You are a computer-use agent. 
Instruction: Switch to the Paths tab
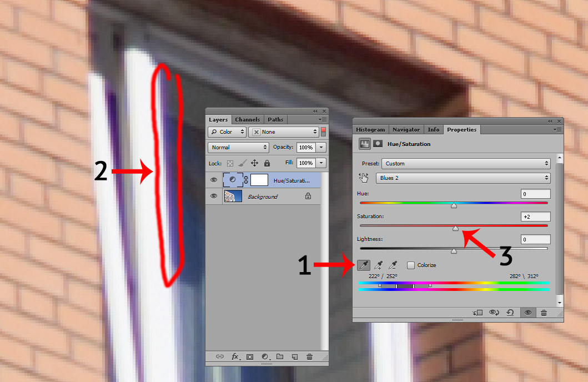coord(275,119)
